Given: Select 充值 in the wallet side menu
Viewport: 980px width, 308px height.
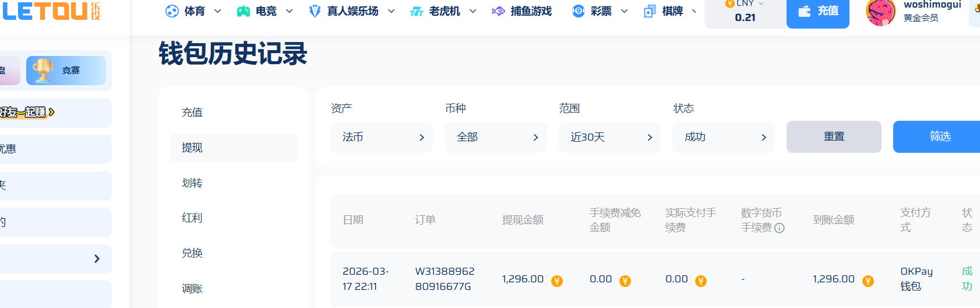Looking at the screenshot, I should coord(192,113).
